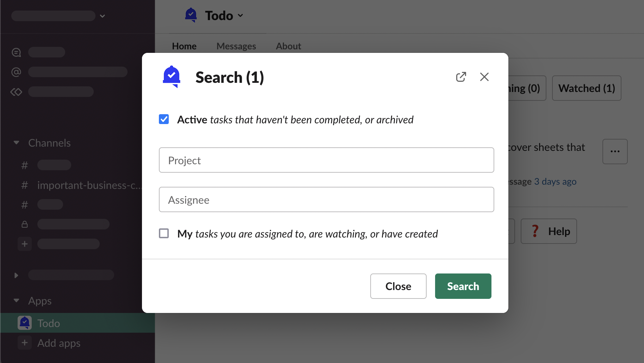The image size is (644, 363).
Task: Collapse the Apps section
Action: (x=16, y=301)
